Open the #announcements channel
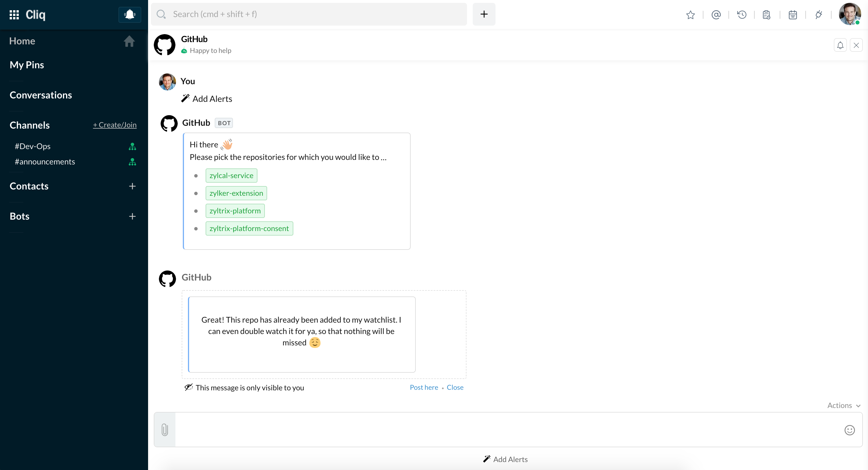This screenshot has height=470, width=868. (x=45, y=162)
